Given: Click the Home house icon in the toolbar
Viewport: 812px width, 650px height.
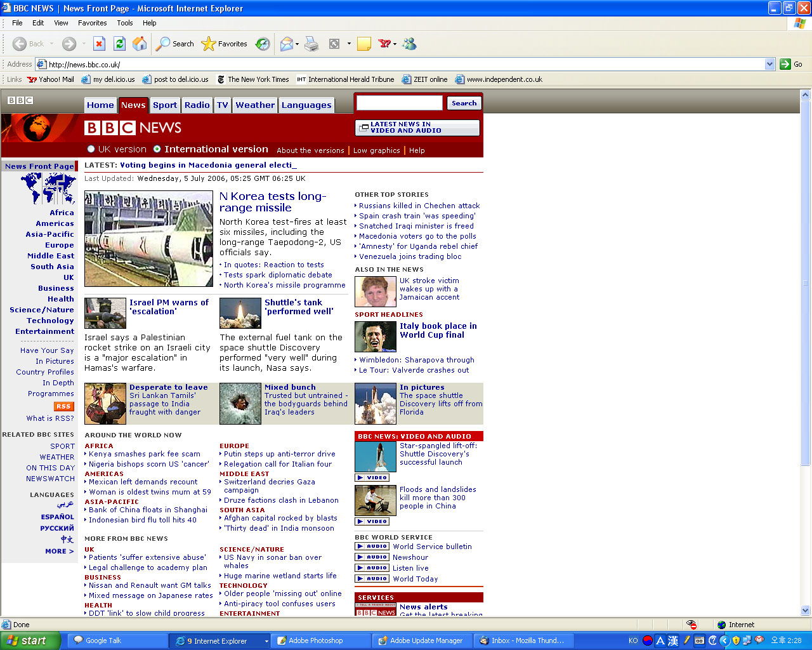Looking at the screenshot, I should 140,44.
